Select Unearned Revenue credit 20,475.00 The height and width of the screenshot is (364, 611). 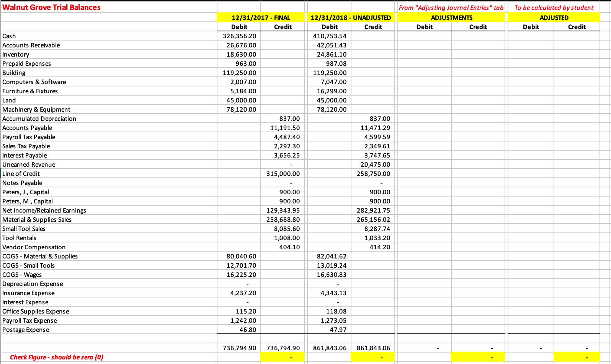(x=373, y=164)
